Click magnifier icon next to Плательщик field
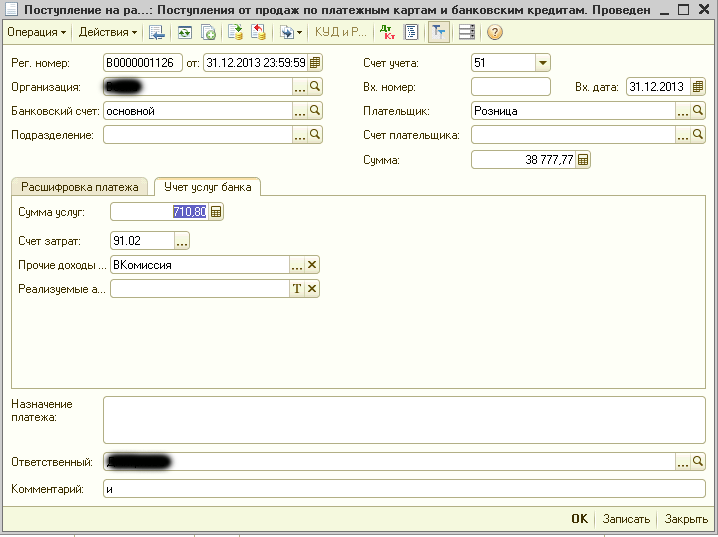 pos(698,111)
